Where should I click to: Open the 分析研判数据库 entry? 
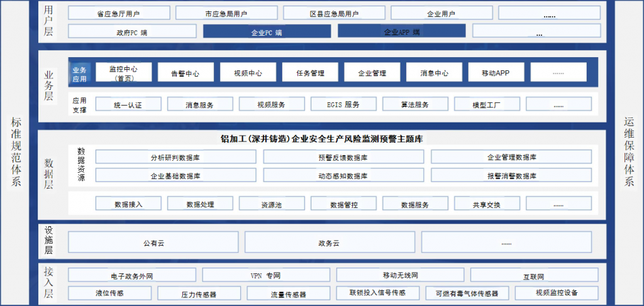[x=175, y=157]
